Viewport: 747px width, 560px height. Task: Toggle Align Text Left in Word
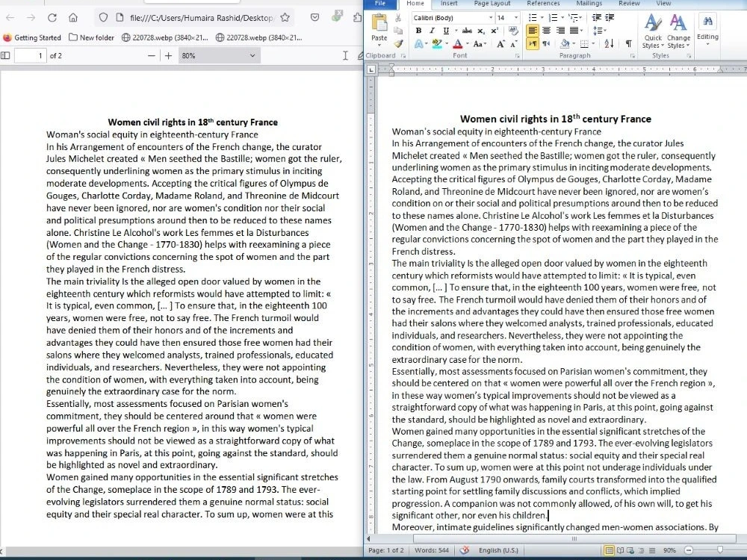532,31
